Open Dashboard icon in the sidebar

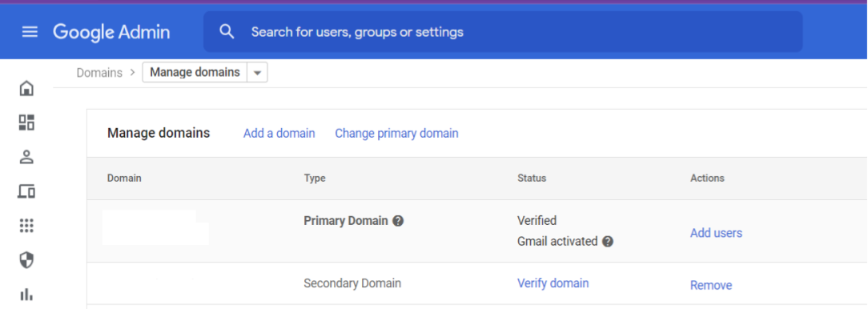click(x=26, y=122)
